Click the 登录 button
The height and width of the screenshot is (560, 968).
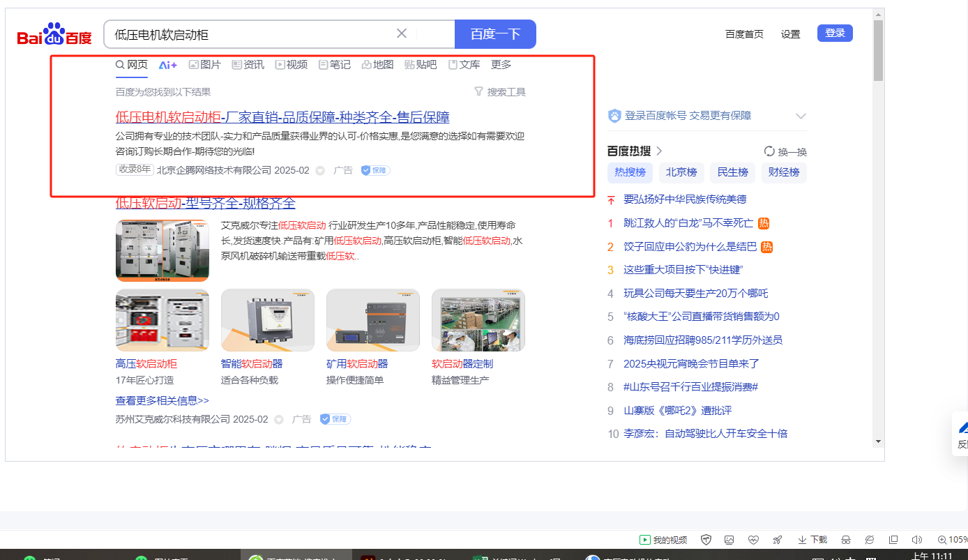(835, 33)
